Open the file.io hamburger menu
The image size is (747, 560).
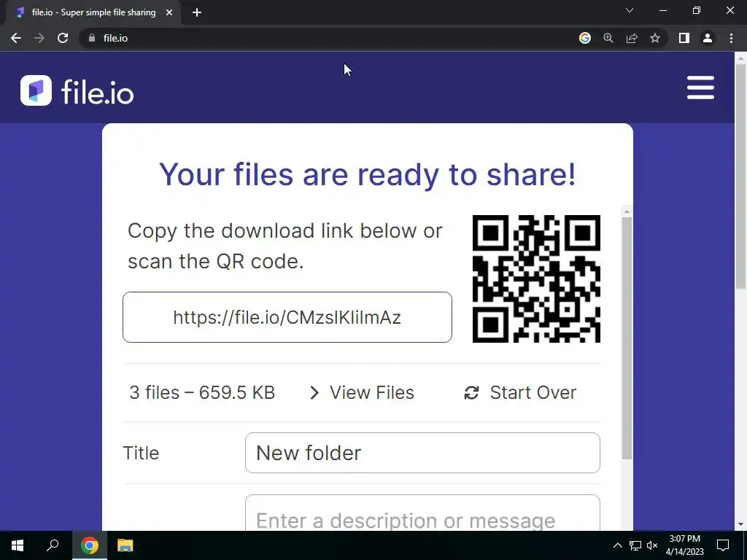[700, 87]
